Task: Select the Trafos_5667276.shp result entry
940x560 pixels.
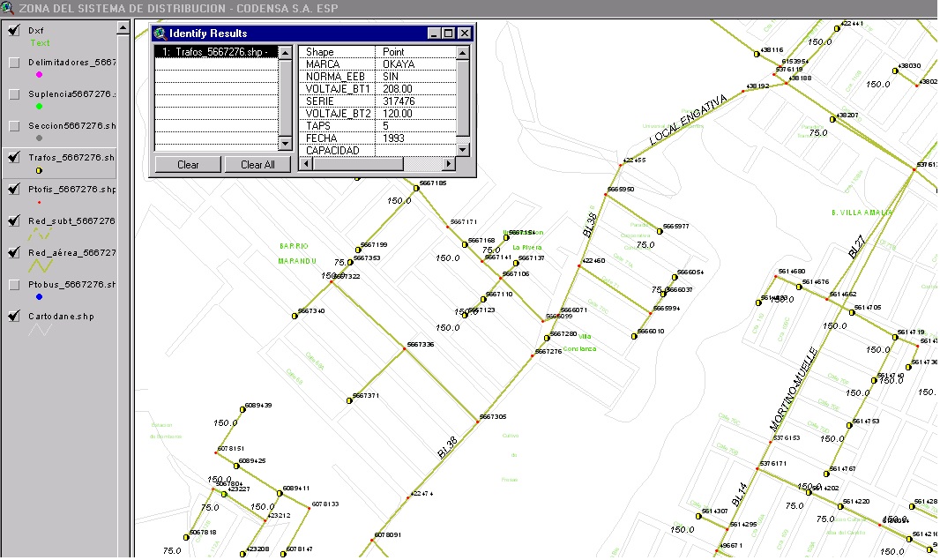Action: point(215,52)
